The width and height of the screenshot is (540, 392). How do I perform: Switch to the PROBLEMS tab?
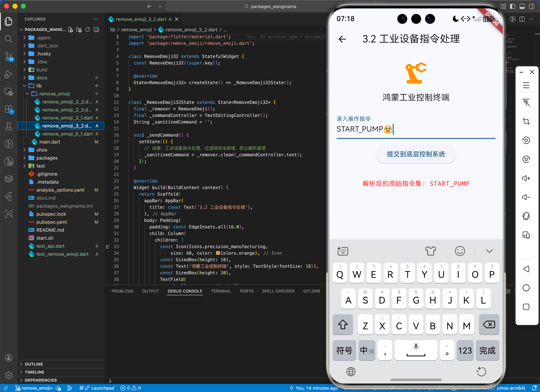tap(122, 291)
